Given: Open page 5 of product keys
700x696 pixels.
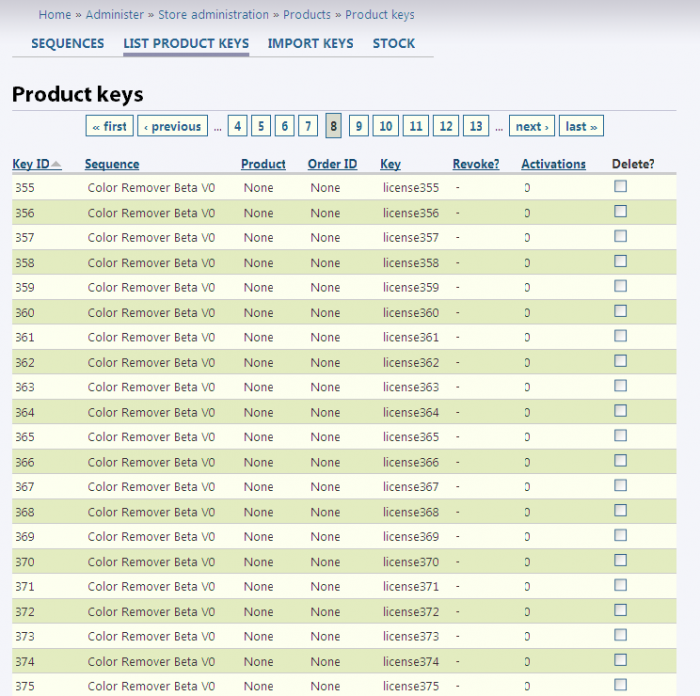Looking at the screenshot, I should 261,126.
